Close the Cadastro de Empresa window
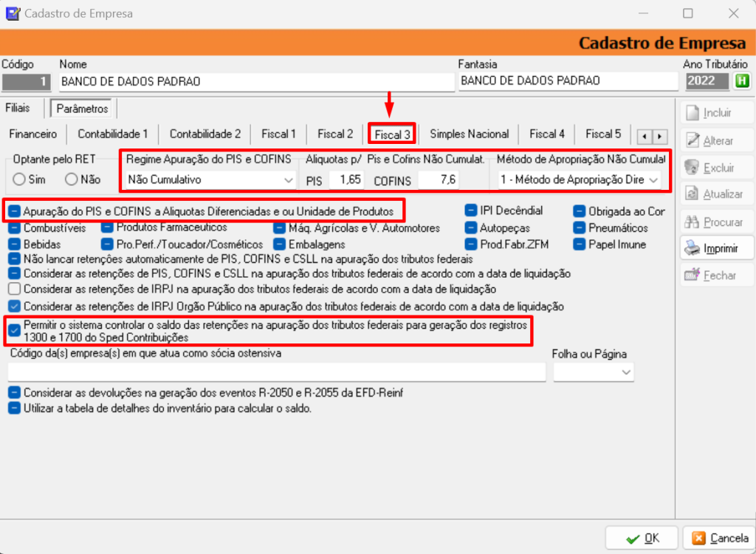This screenshot has width=756, height=554. (733, 13)
